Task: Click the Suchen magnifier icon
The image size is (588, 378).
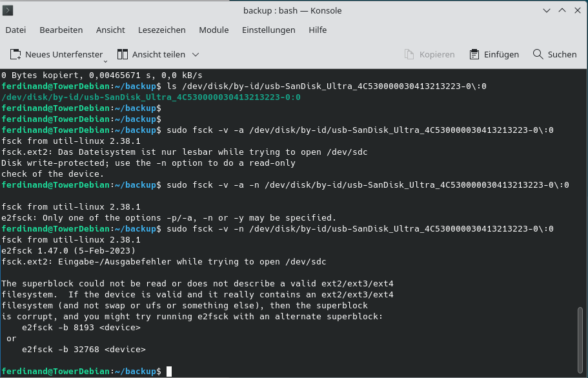Action: point(538,54)
